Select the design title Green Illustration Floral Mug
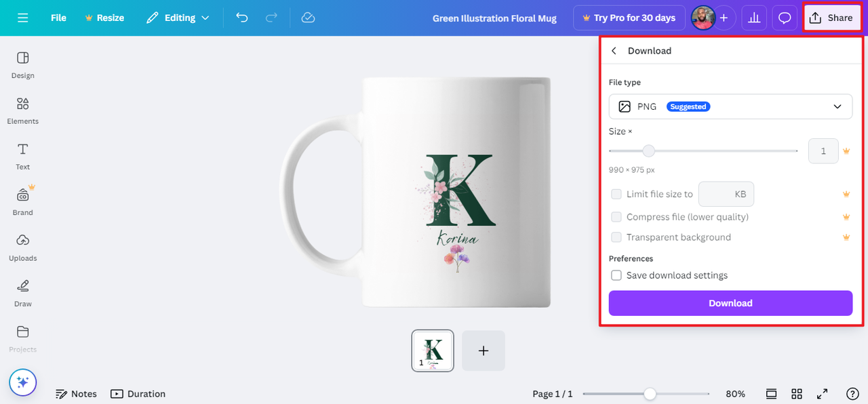Screen dimensions: 868x404 (x=494, y=18)
